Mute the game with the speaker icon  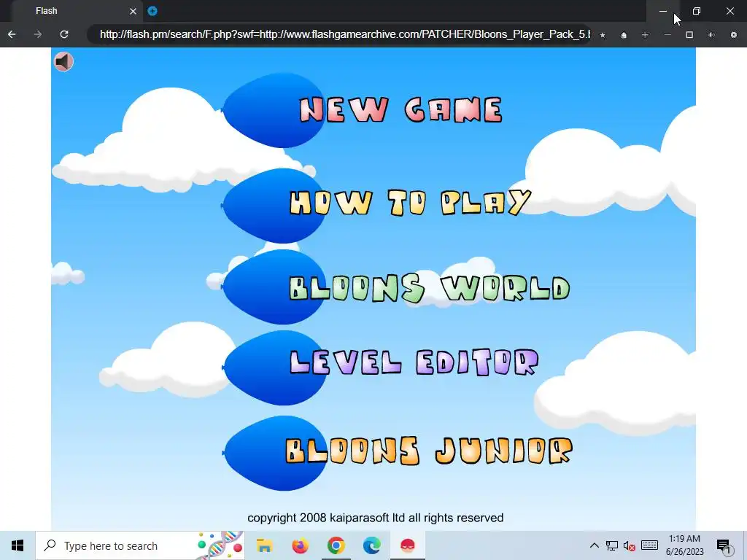pyautogui.click(x=63, y=61)
